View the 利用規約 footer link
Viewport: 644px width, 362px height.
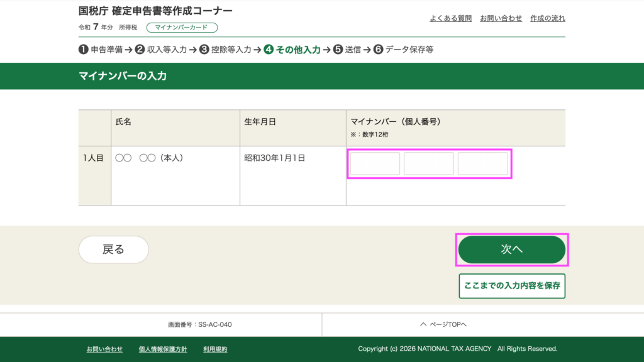215,349
